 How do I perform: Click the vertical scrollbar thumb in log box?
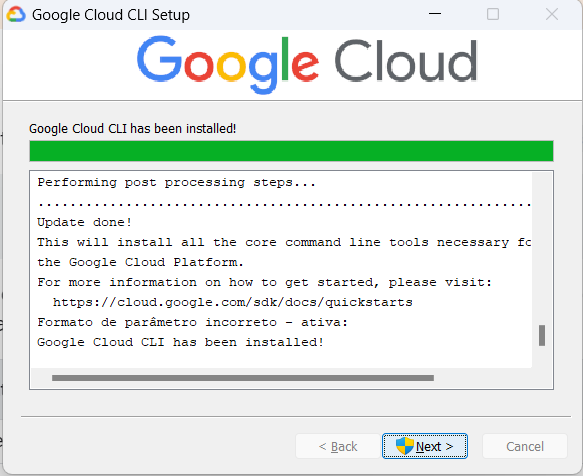click(x=542, y=335)
